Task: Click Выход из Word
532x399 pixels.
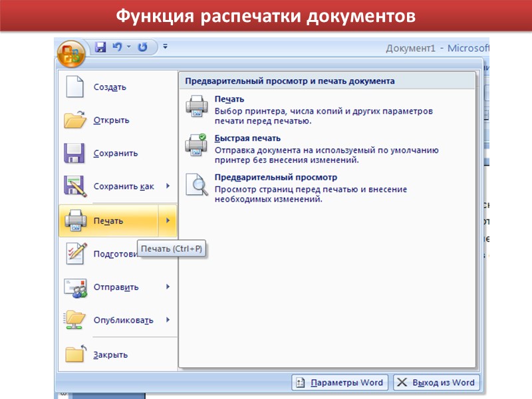Action: [x=436, y=382]
